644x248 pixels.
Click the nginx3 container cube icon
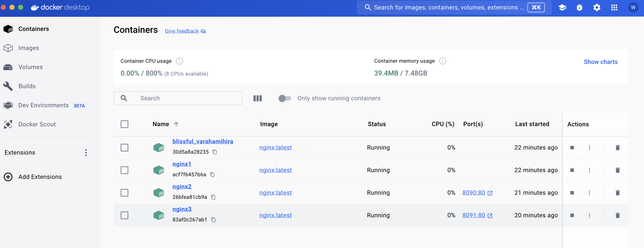click(159, 215)
